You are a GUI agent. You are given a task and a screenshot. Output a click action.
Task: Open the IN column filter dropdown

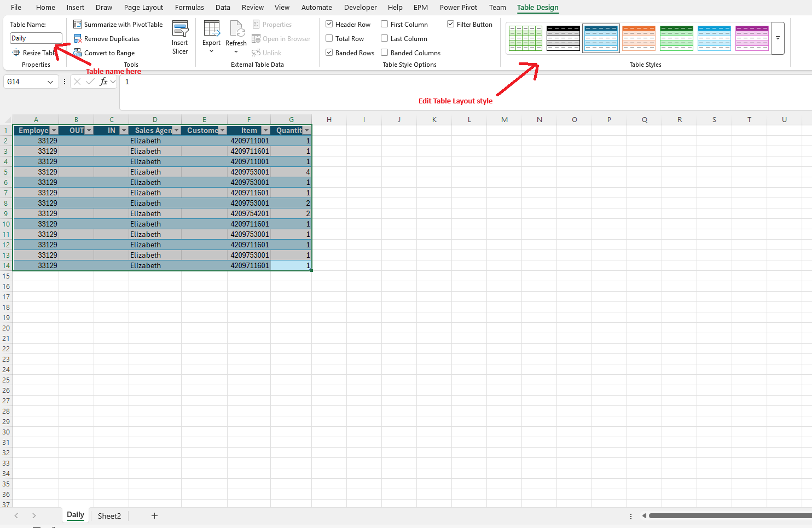[124, 130]
